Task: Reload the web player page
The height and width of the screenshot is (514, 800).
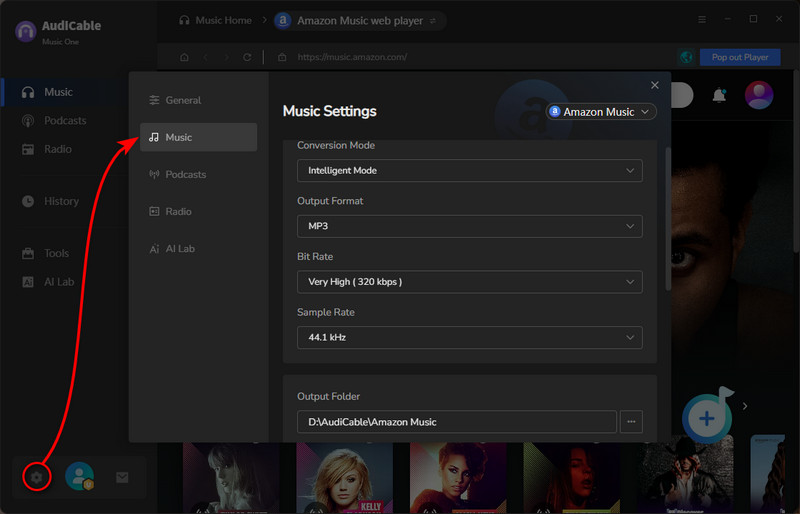Action: [x=247, y=57]
